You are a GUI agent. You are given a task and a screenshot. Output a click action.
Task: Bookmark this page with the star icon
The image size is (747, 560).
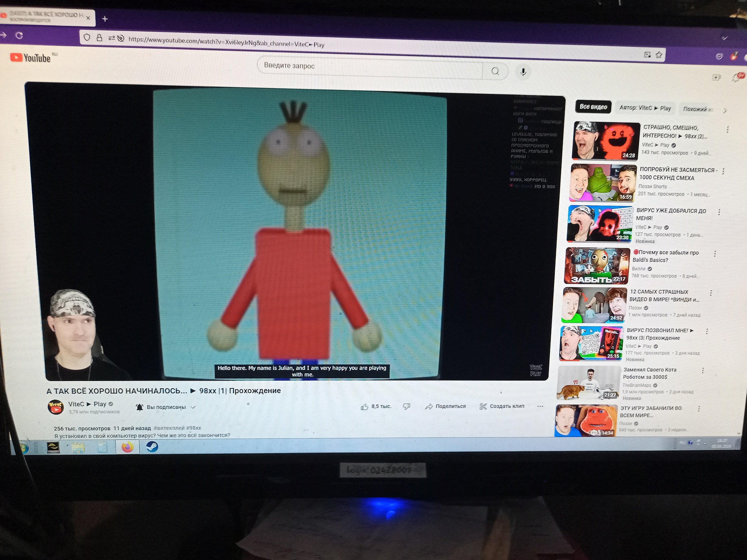[659, 55]
